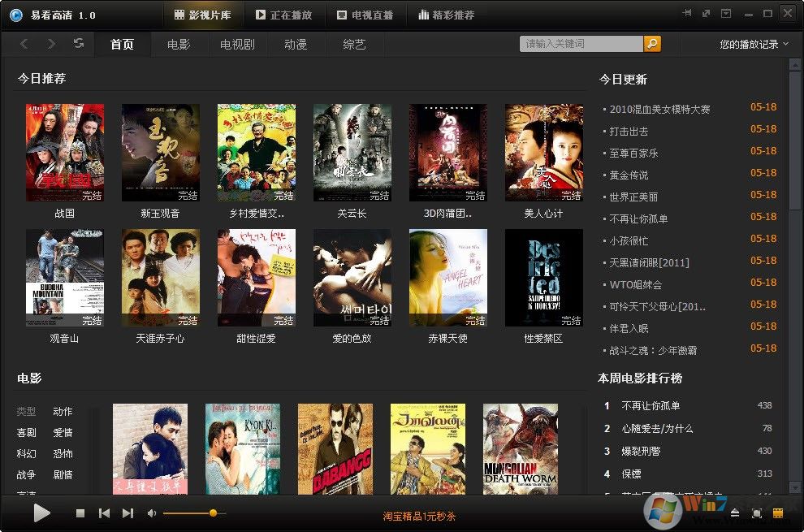The width and height of the screenshot is (804, 532).
Task: Filter movies by 动作 genre
Action: (x=63, y=412)
